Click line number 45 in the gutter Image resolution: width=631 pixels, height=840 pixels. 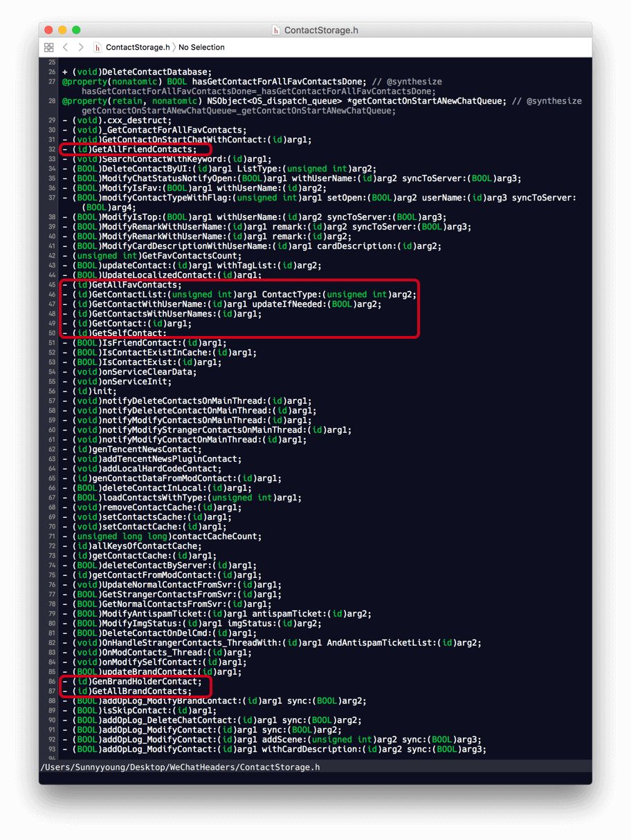point(52,285)
